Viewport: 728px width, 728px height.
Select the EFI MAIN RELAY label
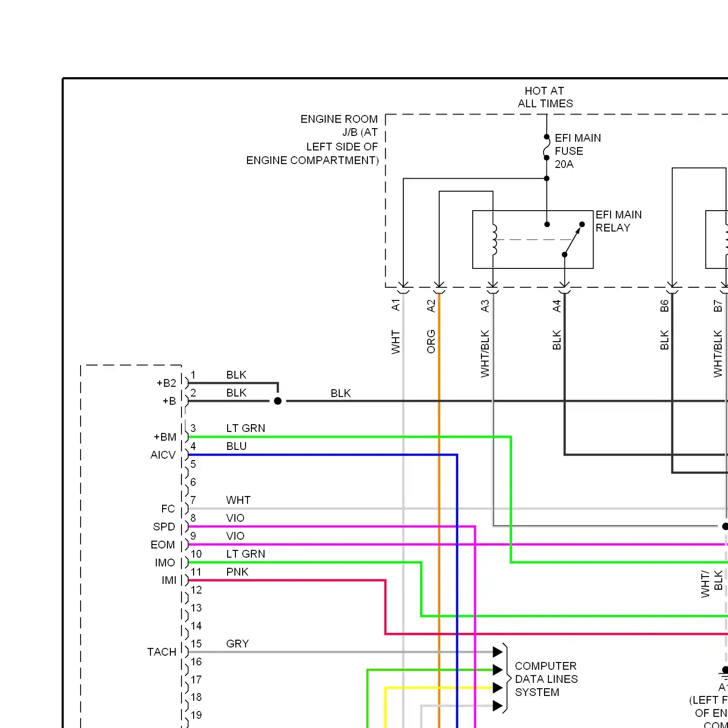[x=618, y=221]
